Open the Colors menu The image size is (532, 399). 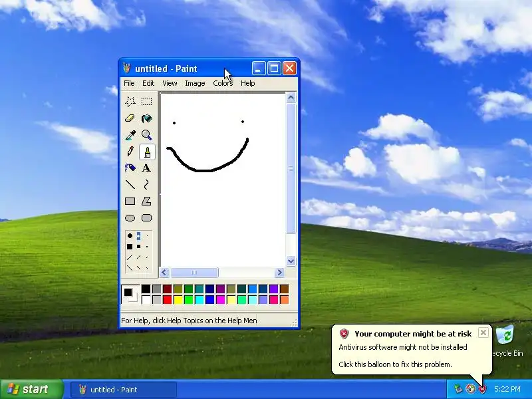223,83
